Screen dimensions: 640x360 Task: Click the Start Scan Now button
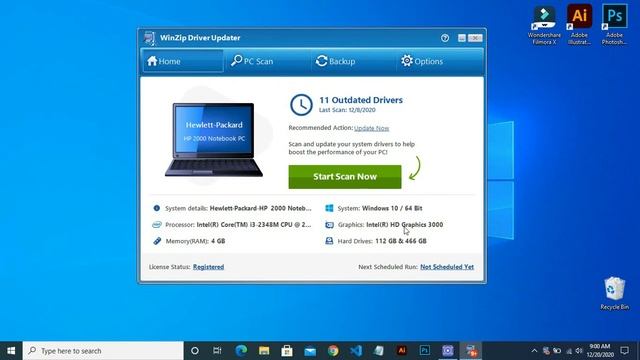[x=345, y=177]
